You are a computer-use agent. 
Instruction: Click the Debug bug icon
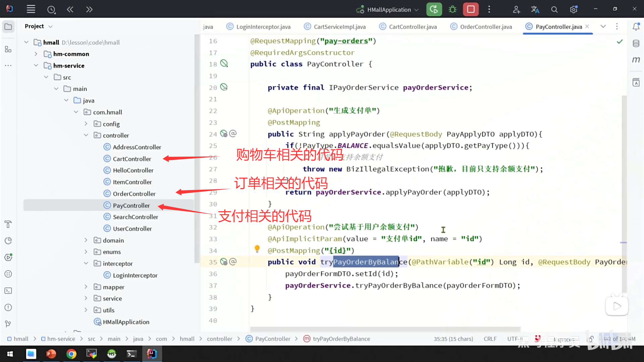pos(452,9)
